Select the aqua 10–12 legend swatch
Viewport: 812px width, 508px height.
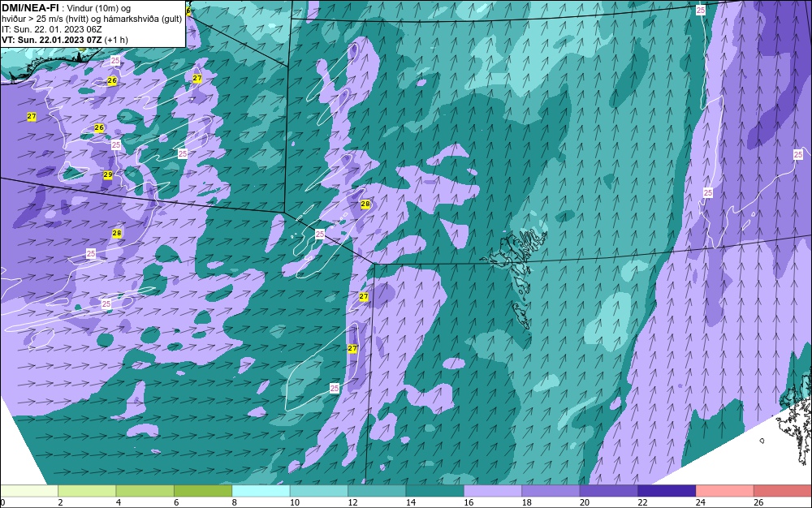tap(319, 491)
